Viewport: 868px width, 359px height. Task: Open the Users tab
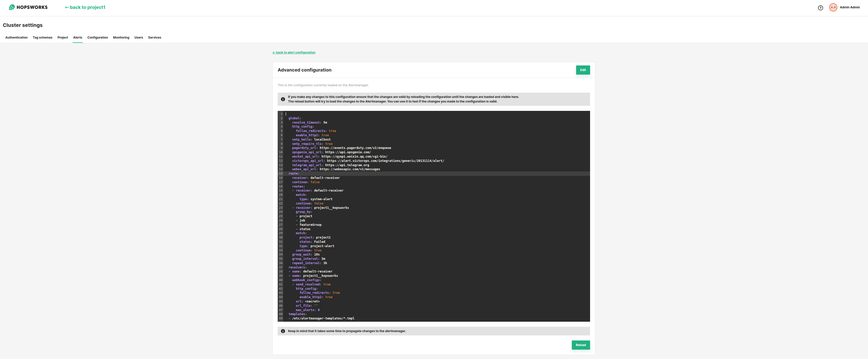pos(138,37)
